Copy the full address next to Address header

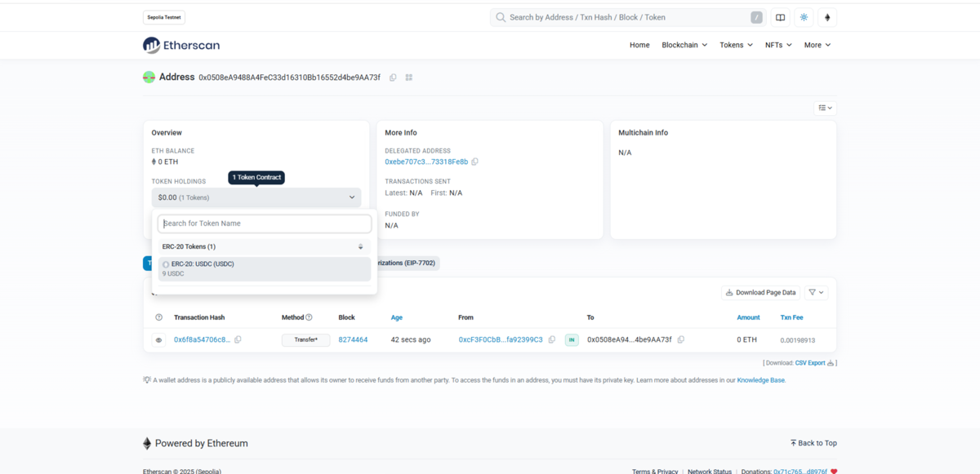point(393,78)
